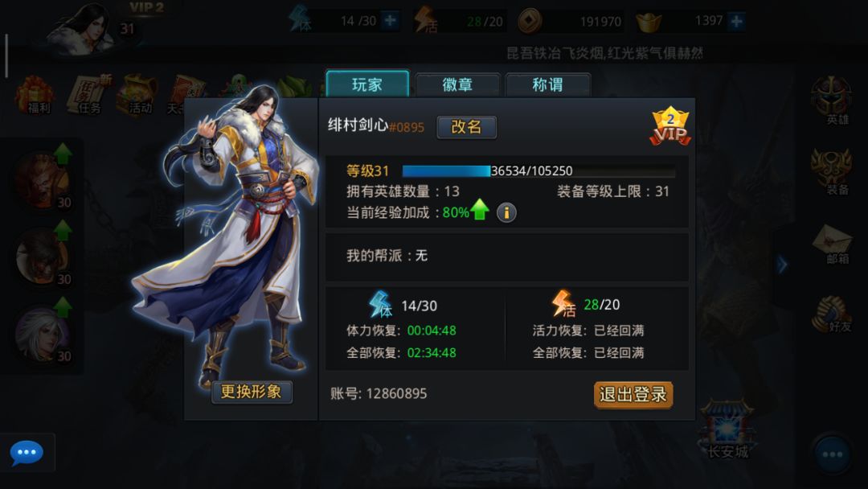Viewport: 868px width, 489px height.
Task: Click the 退出登录 logout button
Action: click(x=633, y=395)
